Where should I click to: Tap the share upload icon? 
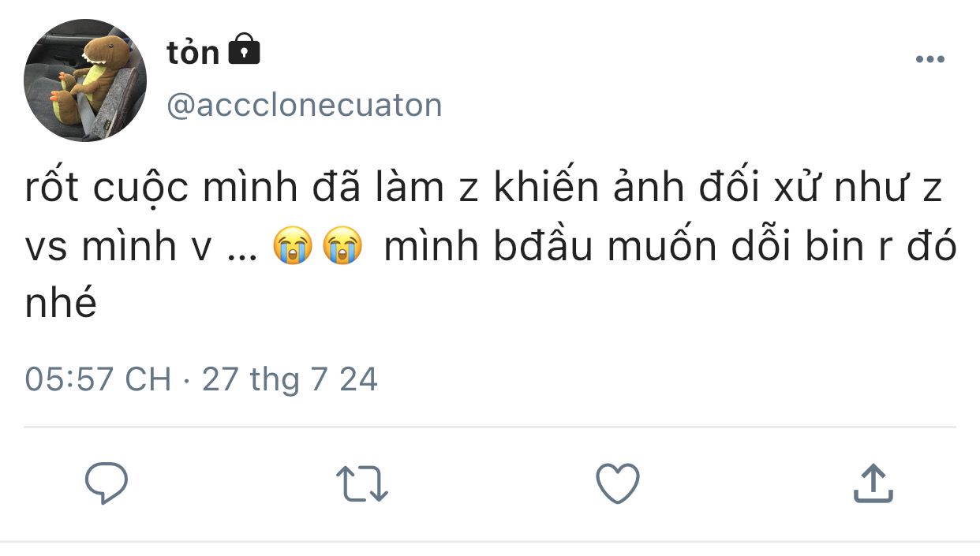pyautogui.click(x=873, y=483)
